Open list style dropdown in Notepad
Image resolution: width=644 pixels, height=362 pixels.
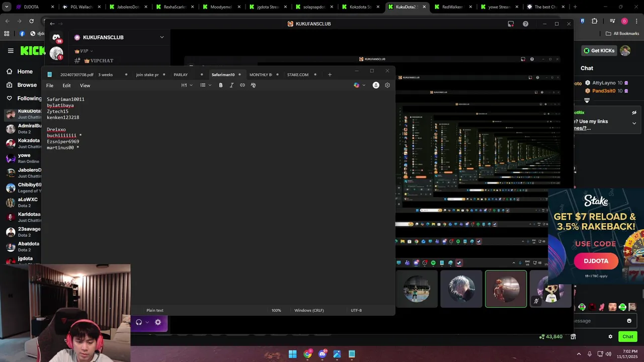tap(206, 85)
